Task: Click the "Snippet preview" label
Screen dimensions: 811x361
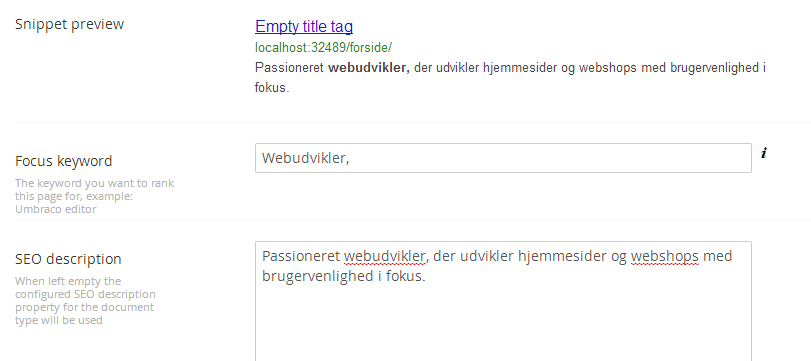Action: tap(69, 24)
